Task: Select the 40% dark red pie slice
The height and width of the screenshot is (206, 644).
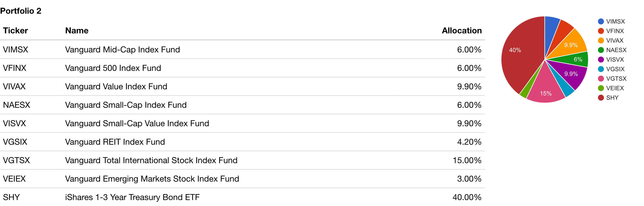Action: pyautogui.click(x=520, y=55)
